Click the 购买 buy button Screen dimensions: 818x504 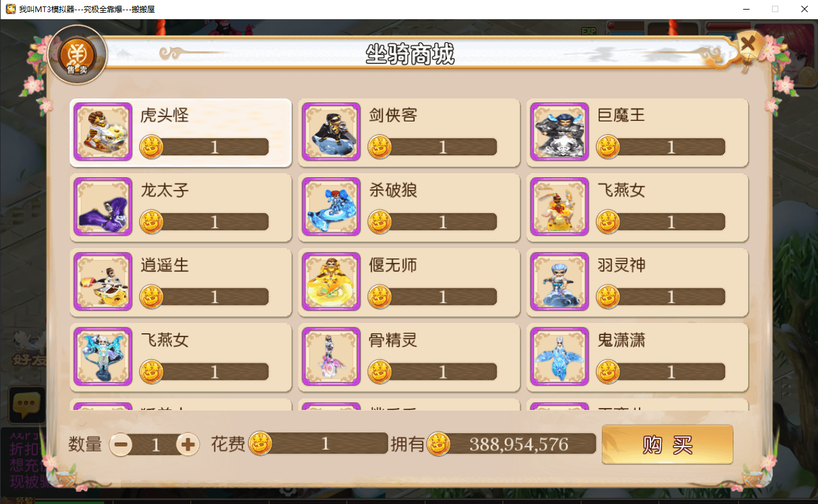667,445
